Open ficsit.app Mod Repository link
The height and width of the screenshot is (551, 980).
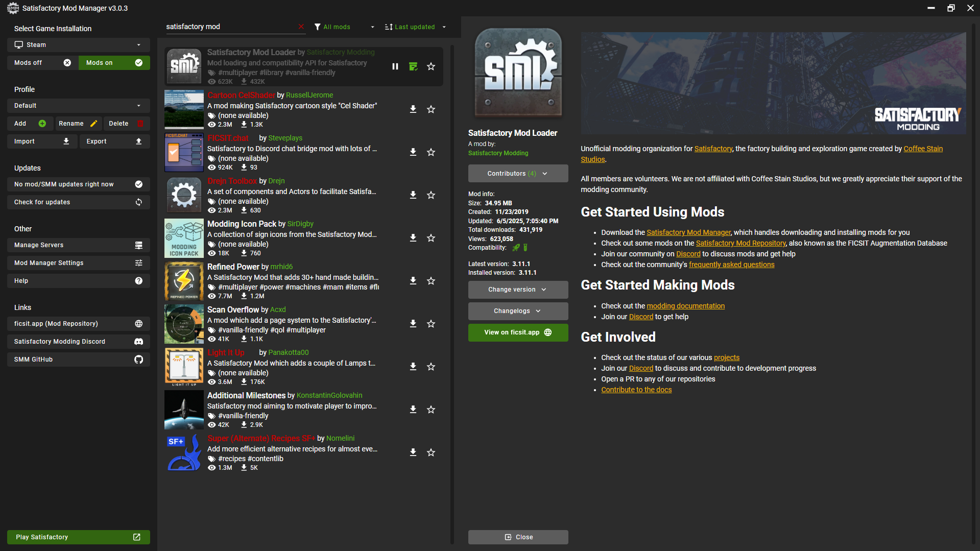tap(79, 324)
